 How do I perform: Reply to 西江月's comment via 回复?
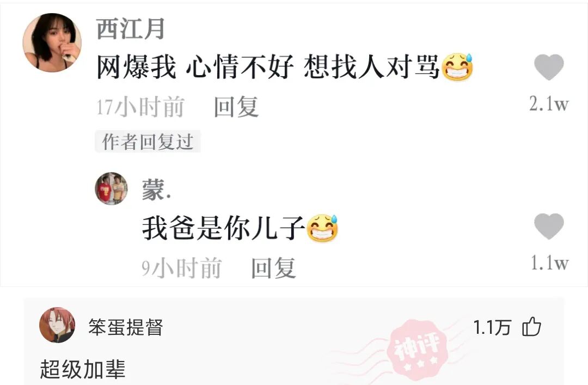point(236,107)
